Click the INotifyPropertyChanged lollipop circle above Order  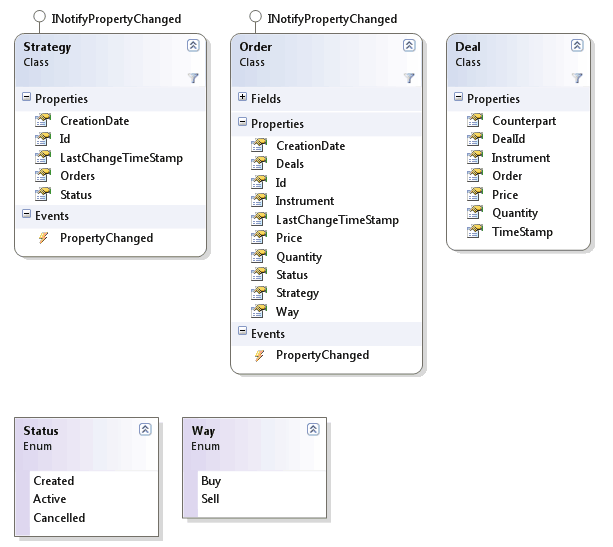[255, 16]
